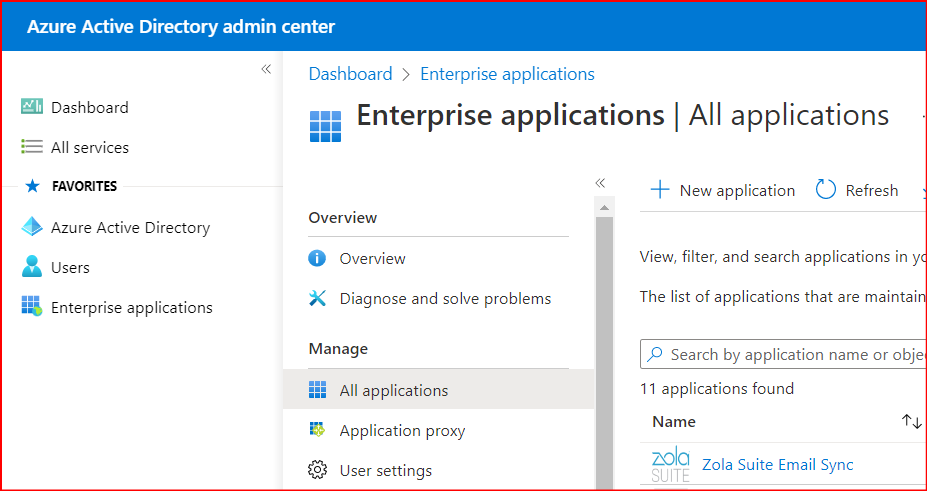Click the menu pane vertical scrollbar
This screenshot has width=927, height=491.
[604, 352]
